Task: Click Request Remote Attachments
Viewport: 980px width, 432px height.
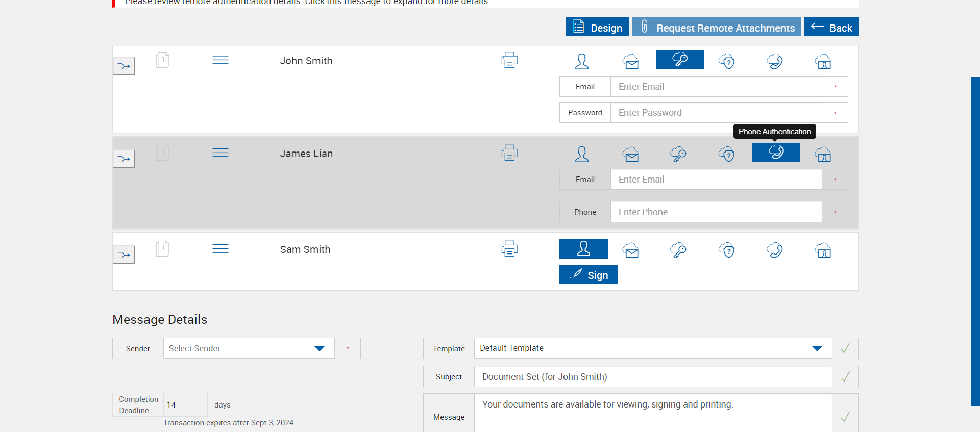Action: (x=716, y=27)
